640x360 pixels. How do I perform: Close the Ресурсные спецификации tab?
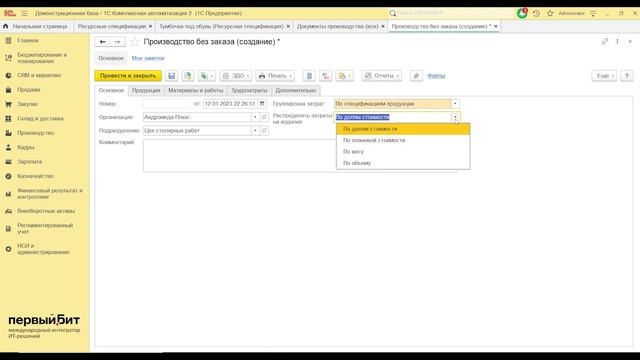pyautogui.click(x=150, y=26)
